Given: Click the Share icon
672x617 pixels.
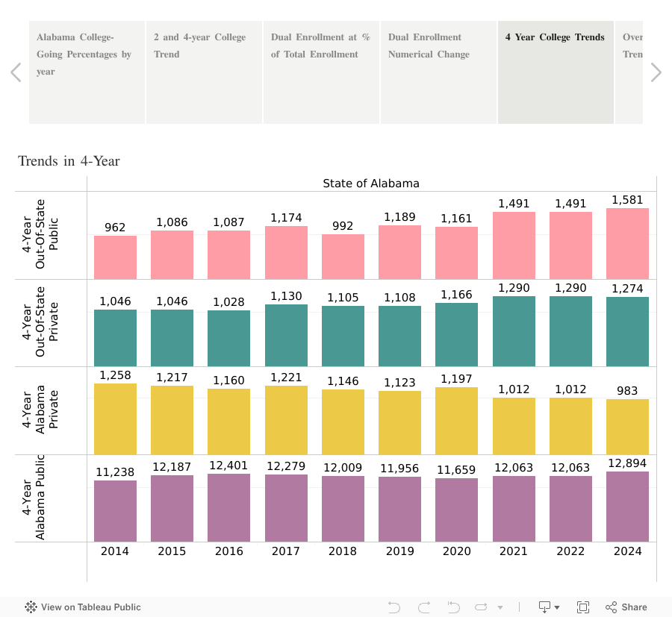Looking at the screenshot, I should pos(612,607).
